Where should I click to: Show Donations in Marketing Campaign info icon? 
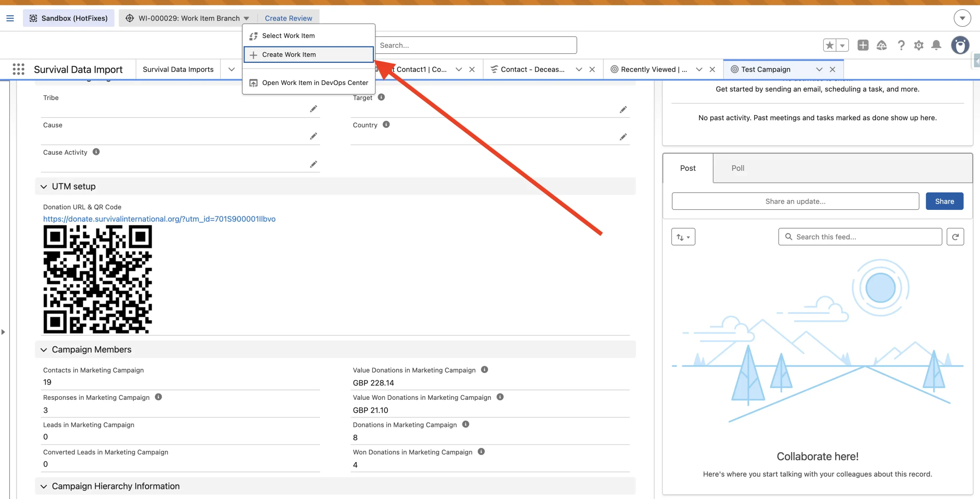coord(465,424)
